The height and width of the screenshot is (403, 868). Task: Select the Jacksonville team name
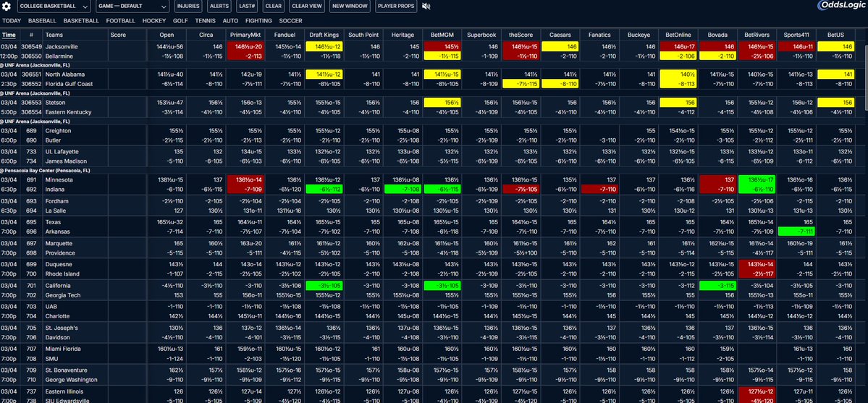click(x=62, y=47)
